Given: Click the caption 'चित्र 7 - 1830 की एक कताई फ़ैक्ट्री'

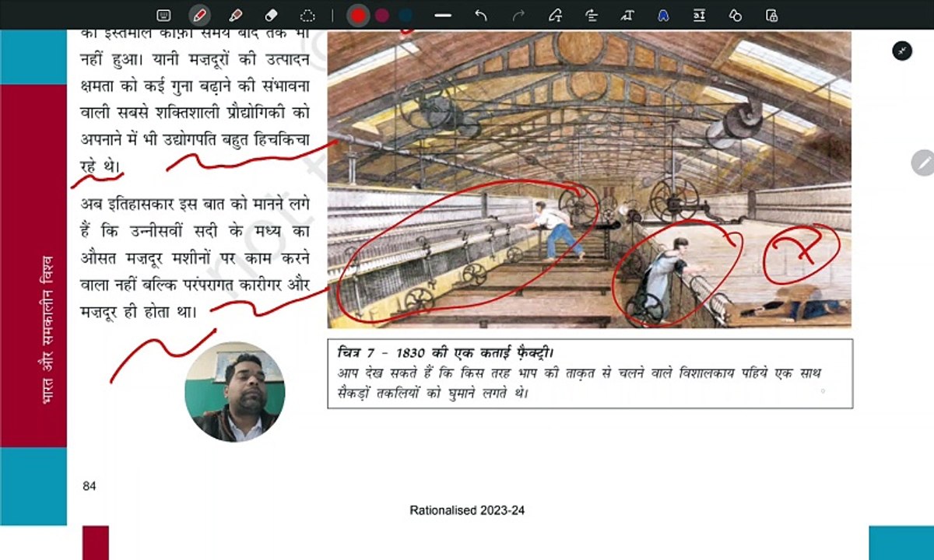Looking at the screenshot, I should (445, 353).
